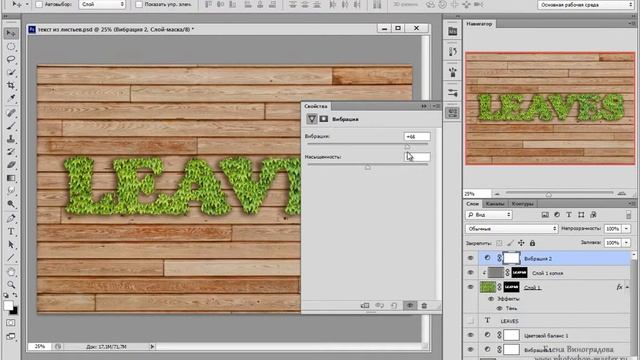Toggle visibility of Эффекты on Слой 1
The image size is (640, 360).
[x=491, y=299]
